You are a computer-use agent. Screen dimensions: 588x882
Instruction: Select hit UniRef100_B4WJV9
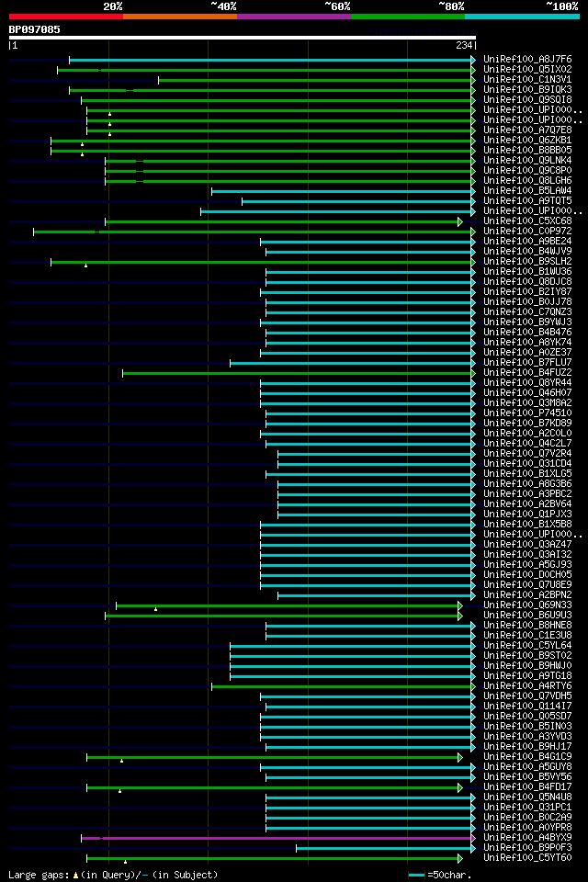[527, 252]
